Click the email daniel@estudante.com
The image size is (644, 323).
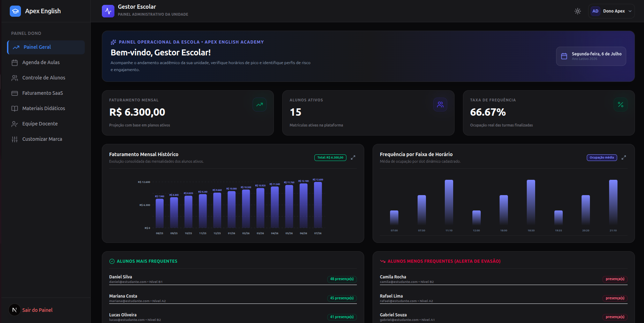pyautogui.click(x=128, y=282)
